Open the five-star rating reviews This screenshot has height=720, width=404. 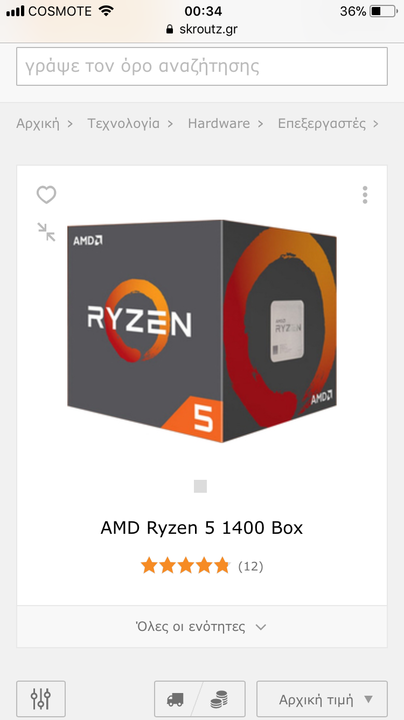(x=185, y=566)
